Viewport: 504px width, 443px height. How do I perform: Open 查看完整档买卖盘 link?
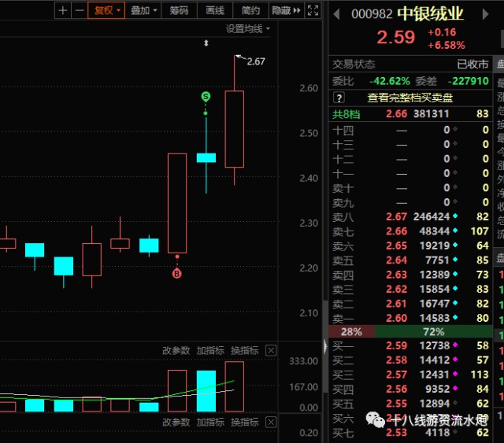pyautogui.click(x=409, y=98)
